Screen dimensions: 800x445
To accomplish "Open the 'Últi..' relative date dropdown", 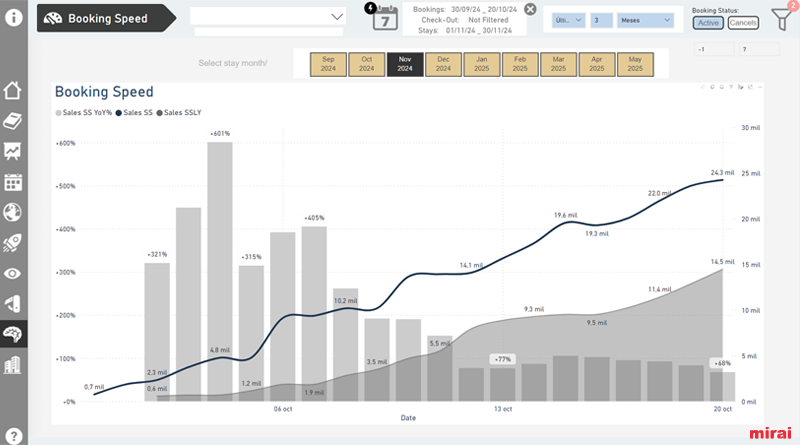I will 568,20.
